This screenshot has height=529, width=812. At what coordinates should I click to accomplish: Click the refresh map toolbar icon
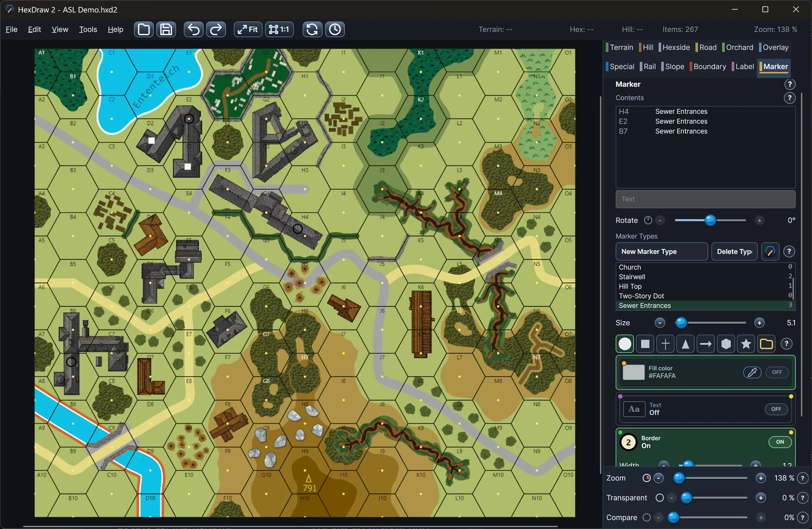pyautogui.click(x=312, y=29)
